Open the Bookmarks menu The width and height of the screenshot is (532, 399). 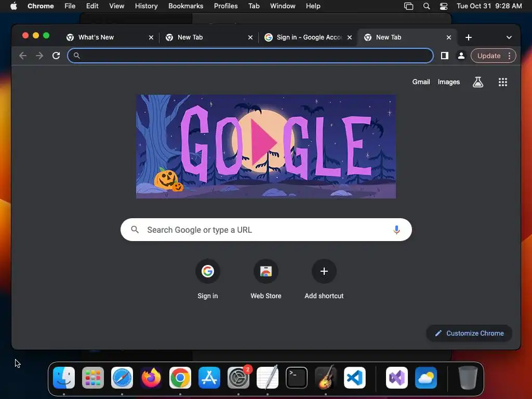point(185,6)
